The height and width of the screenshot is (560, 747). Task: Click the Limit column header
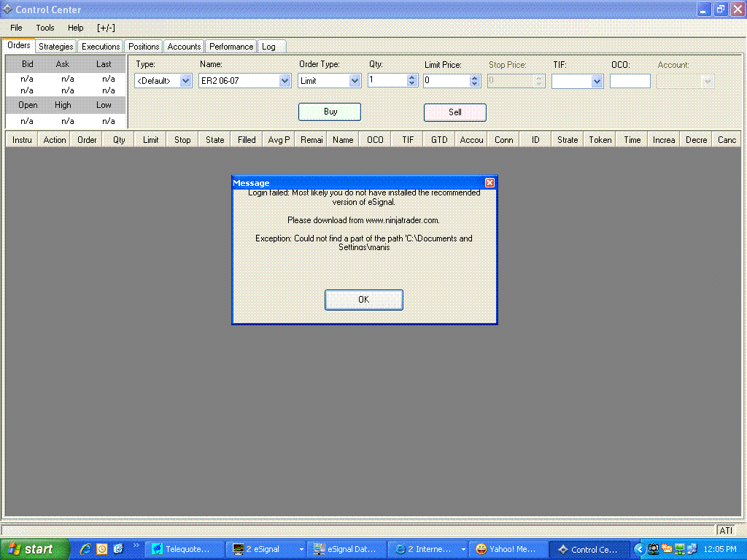pyautogui.click(x=150, y=140)
